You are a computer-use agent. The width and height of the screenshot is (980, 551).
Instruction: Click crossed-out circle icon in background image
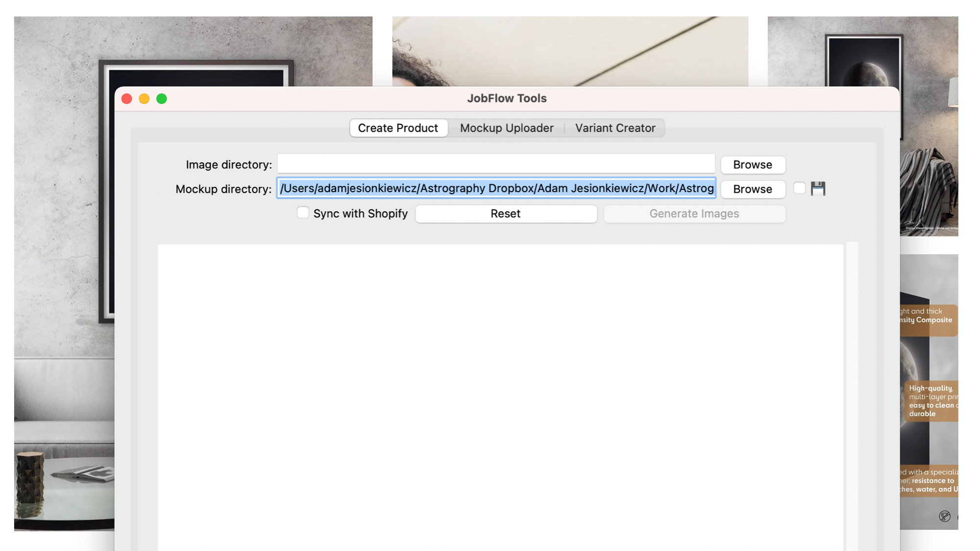[x=944, y=516]
